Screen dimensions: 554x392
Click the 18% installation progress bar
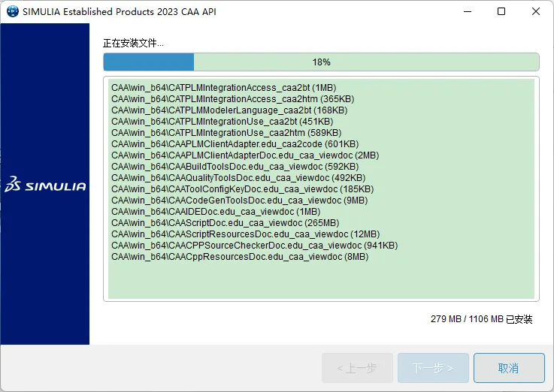click(321, 62)
